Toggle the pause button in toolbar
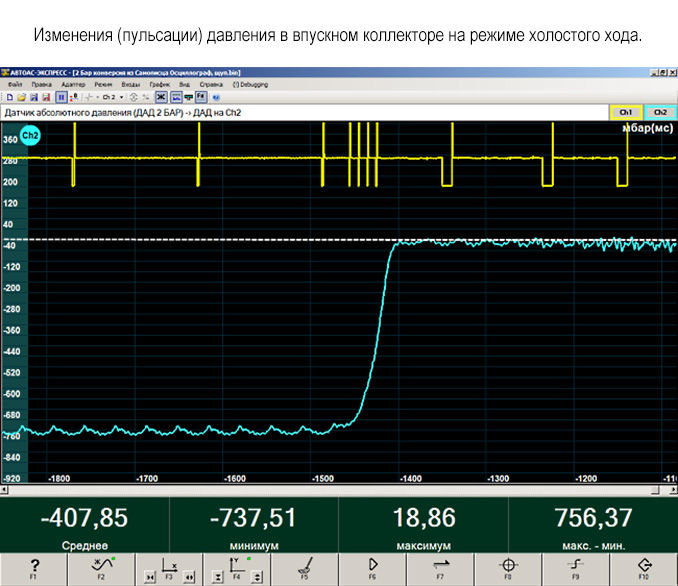678x586 pixels. click(61, 97)
